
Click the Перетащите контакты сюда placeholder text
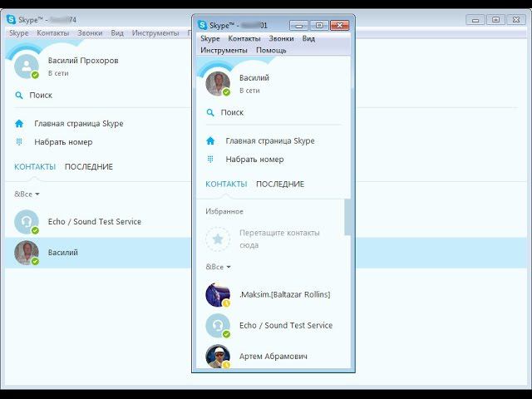coord(279,239)
